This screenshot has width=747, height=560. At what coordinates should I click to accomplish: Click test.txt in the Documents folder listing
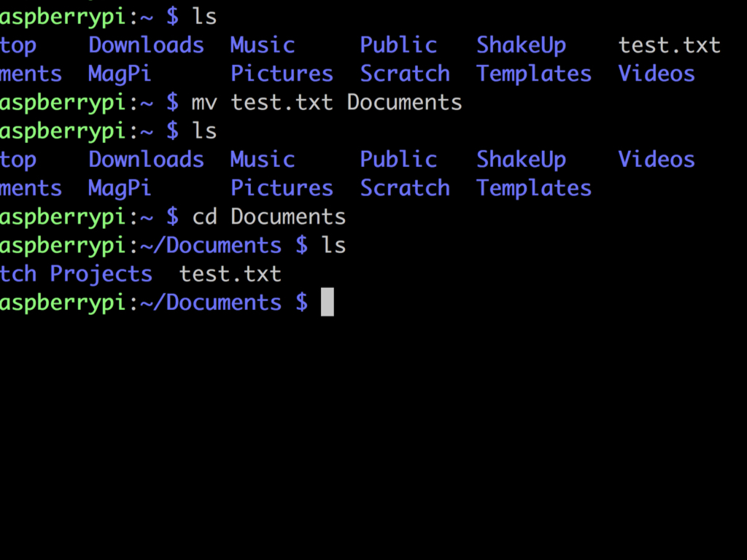pos(230,274)
